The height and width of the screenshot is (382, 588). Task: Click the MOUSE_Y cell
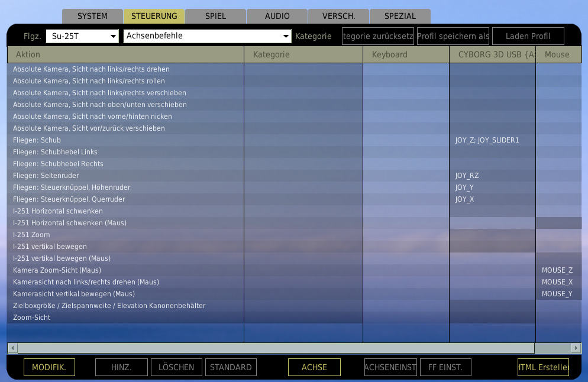coord(559,293)
